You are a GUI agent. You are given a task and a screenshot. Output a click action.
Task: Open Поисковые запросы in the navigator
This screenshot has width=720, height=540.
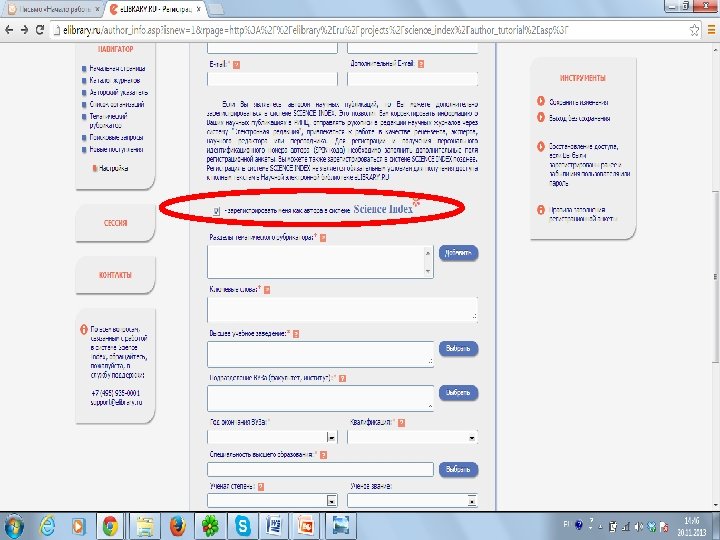[x=116, y=137]
